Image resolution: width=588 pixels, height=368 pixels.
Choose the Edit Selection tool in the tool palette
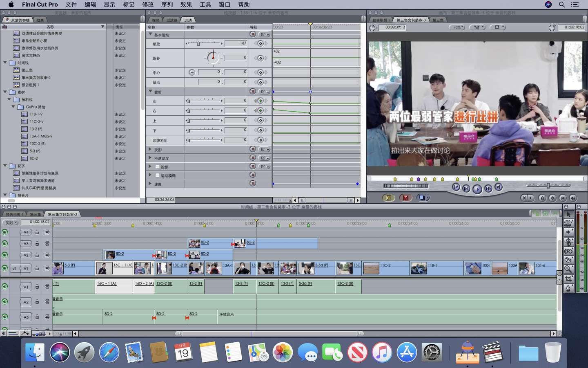coord(568,223)
